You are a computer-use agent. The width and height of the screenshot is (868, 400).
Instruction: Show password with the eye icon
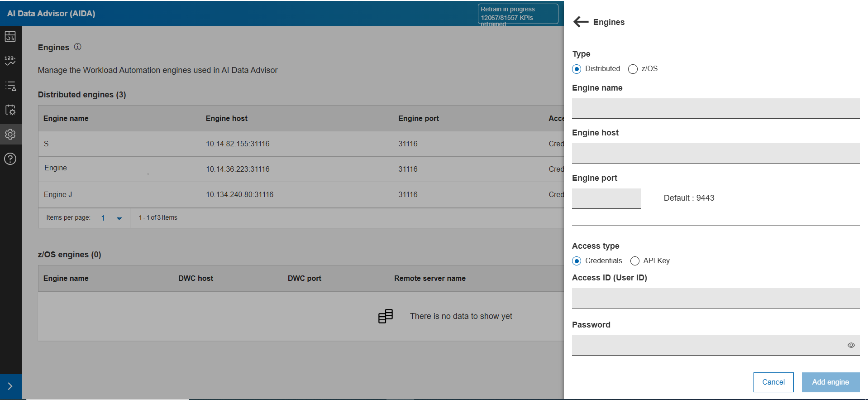[851, 345]
